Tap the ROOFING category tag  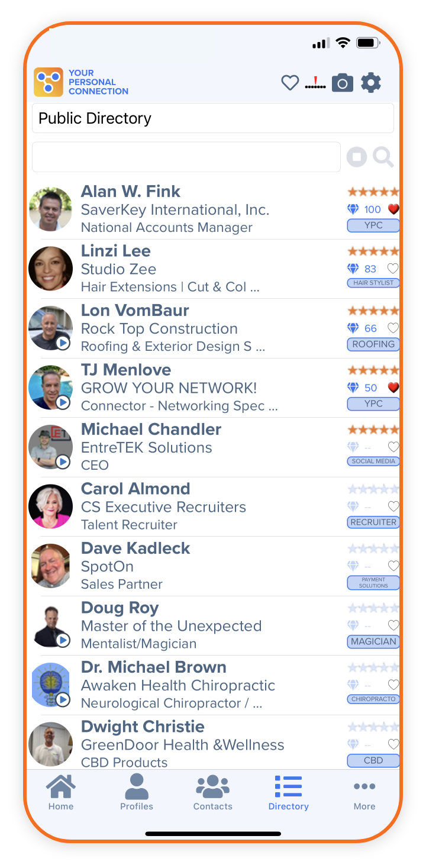pos(373,344)
